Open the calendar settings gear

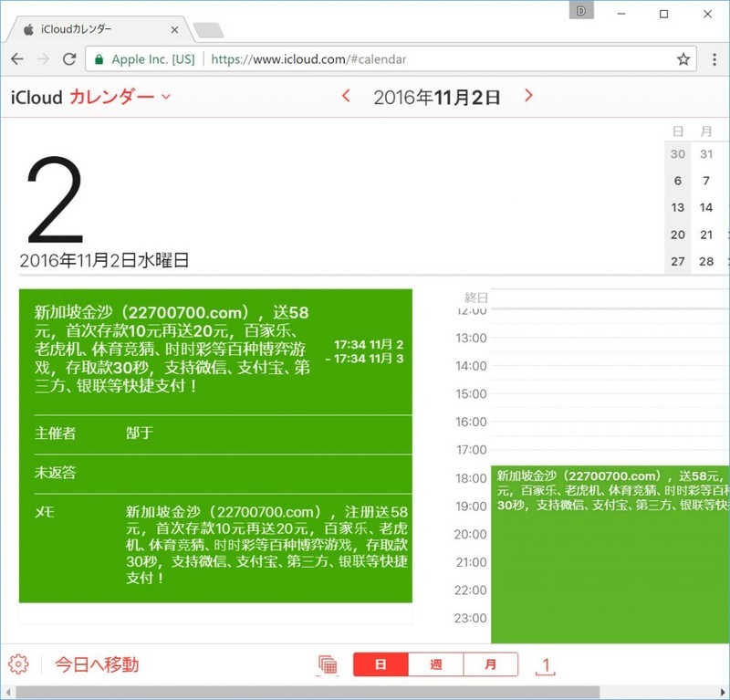pos(18,664)
